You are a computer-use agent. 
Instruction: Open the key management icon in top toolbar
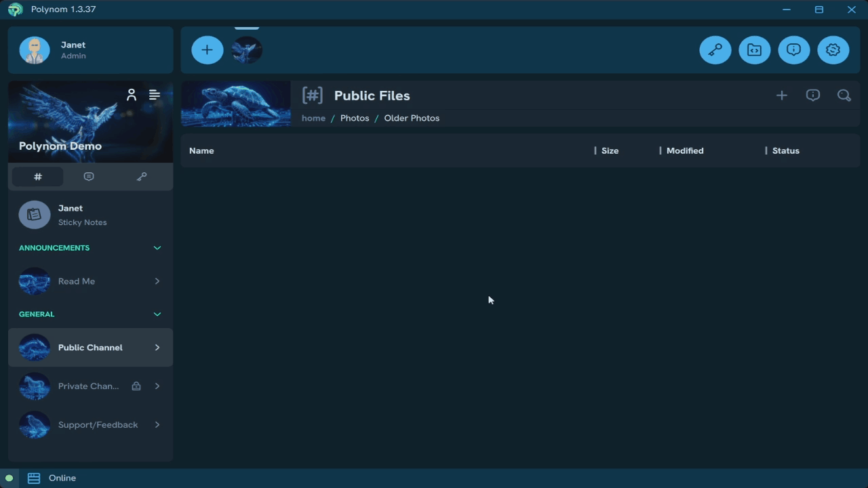[x=715, y=49]
